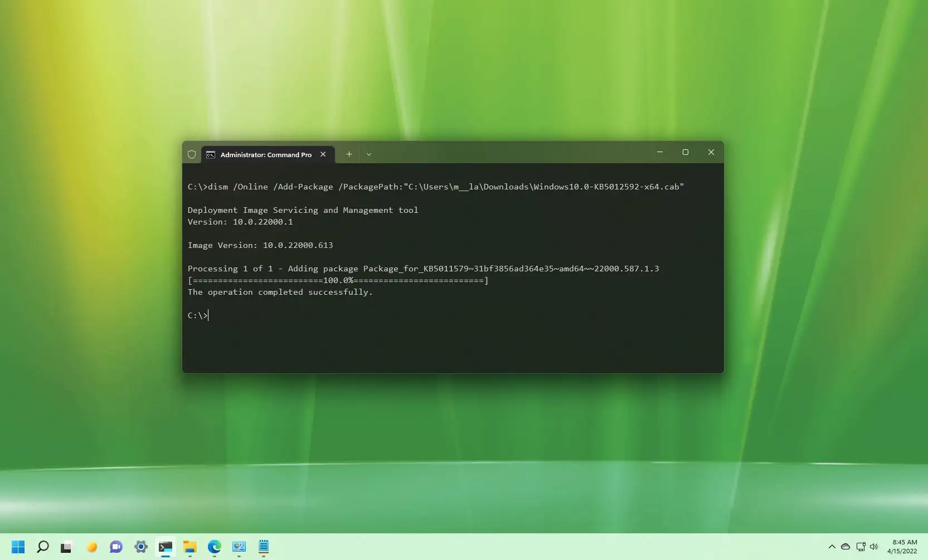Open the Start menu

pos(18,547)
